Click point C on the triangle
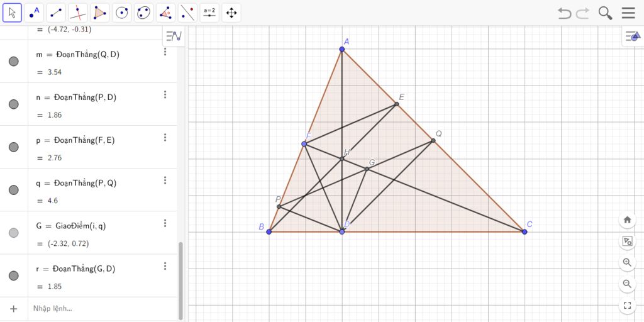 pyautogui.click(x=525, y=232)
